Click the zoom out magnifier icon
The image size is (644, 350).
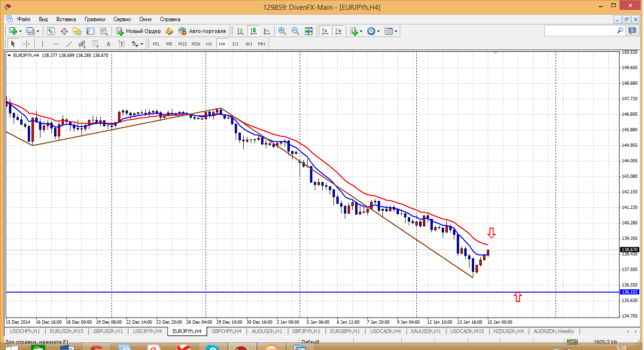click(295, 31)
